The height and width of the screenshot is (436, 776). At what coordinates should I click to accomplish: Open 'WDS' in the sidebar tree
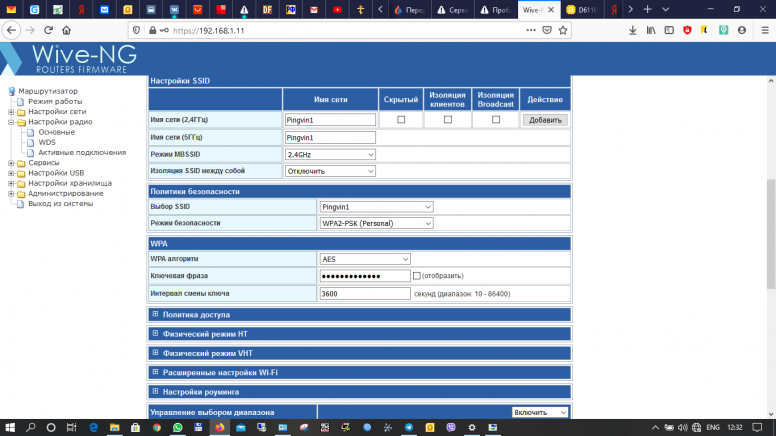tap(47, 142)
